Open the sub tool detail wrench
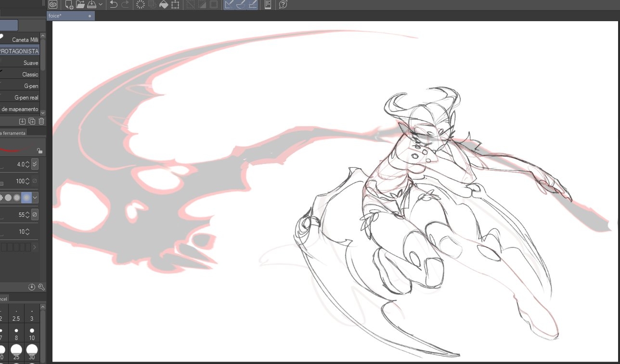620x364 pixels. (41, 287)
